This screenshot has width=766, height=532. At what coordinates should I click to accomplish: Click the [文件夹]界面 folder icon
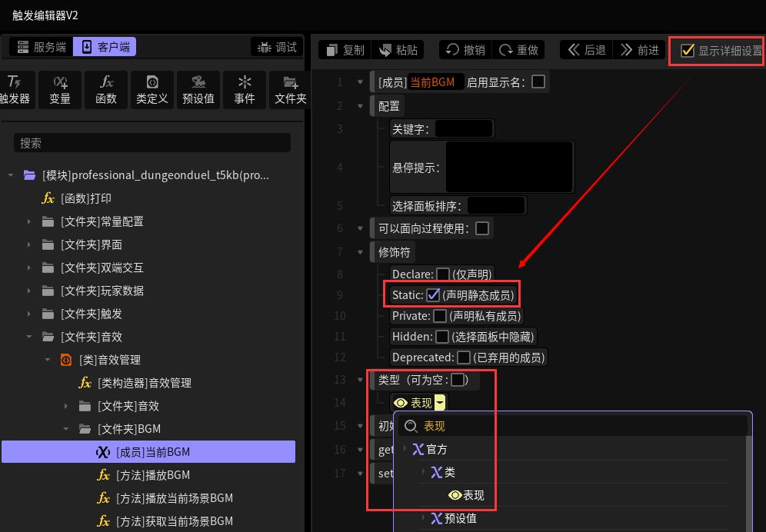click(x=48, y=244)
